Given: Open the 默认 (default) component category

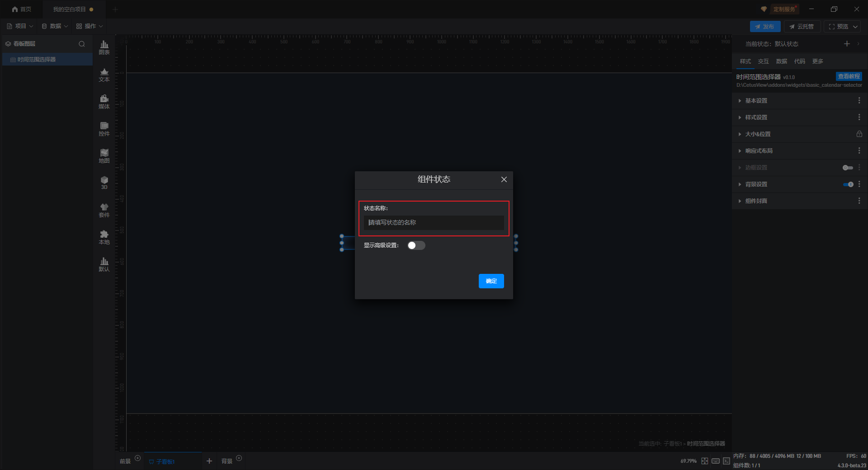Looking at the screenshot, I should 104,264.
